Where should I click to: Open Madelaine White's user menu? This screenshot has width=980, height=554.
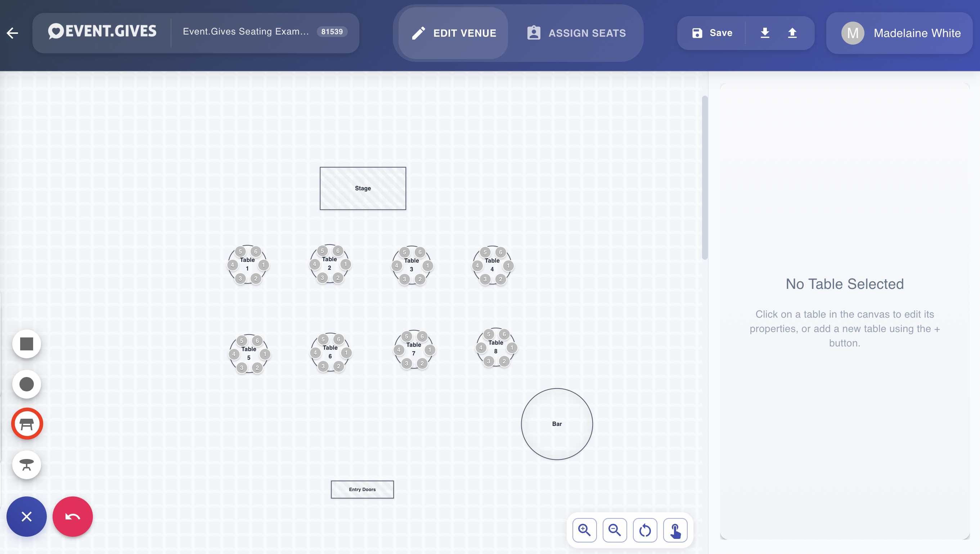click(x=899, y=33)
